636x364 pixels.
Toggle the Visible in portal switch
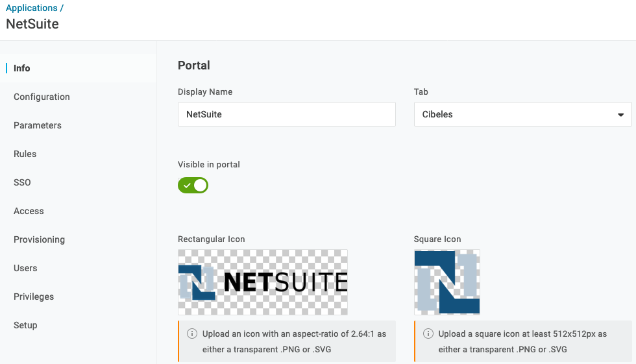(x=193, y=186)
